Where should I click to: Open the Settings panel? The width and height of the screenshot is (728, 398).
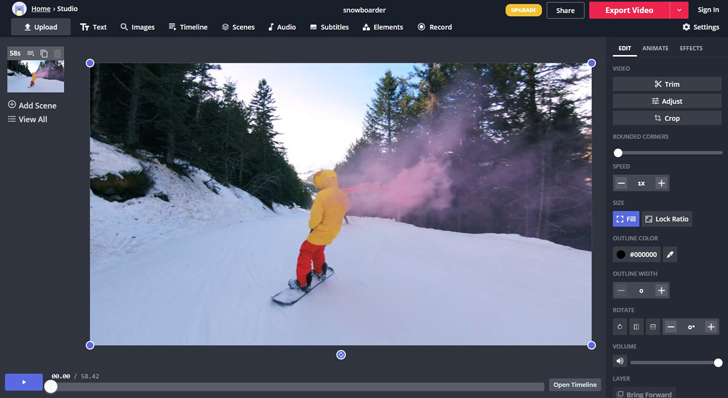(x=701, y=27)
